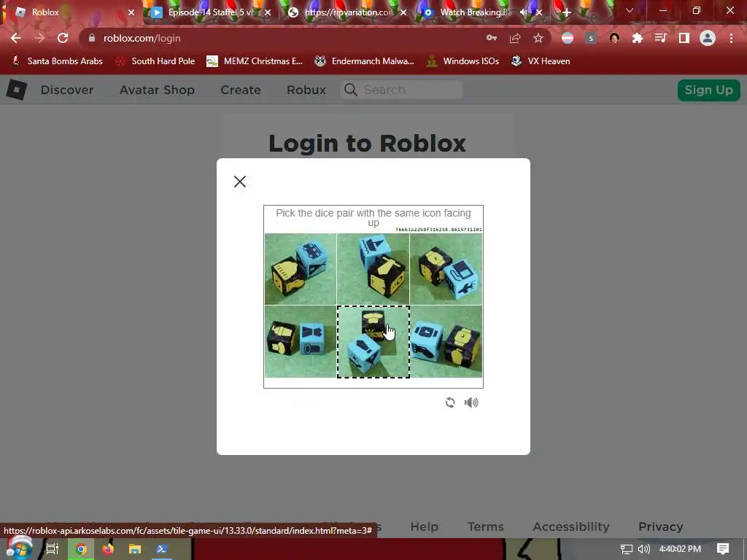Click the green Sign Up button

(708, 90)
